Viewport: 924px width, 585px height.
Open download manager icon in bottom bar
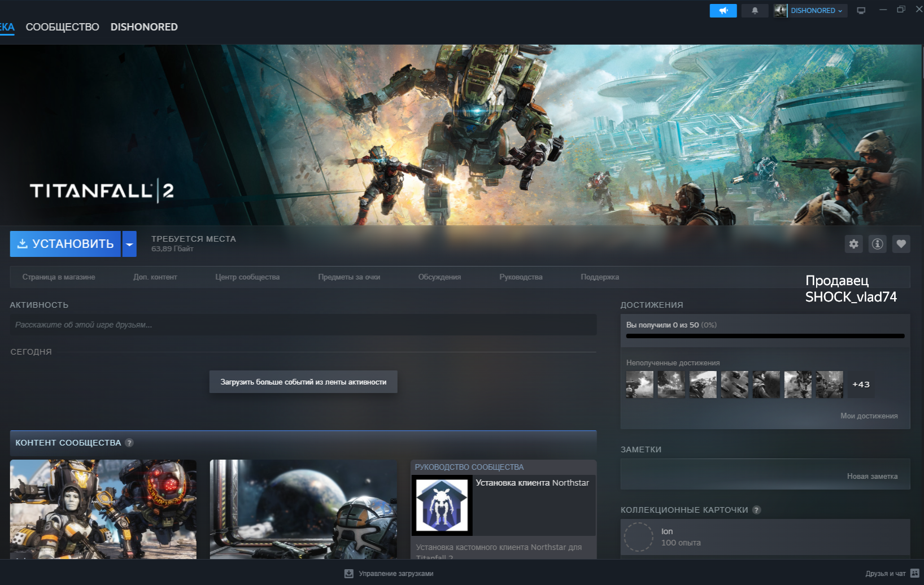349,574
